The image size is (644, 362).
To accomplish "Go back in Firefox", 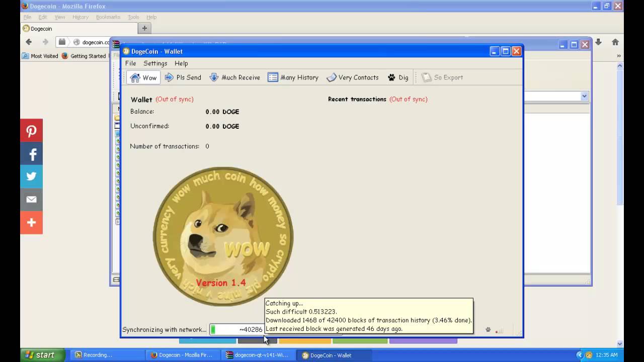I will click(29, 42).
